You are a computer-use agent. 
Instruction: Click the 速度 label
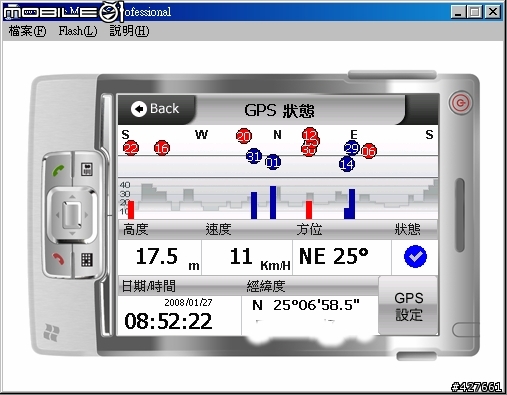[x=218, y=229]
